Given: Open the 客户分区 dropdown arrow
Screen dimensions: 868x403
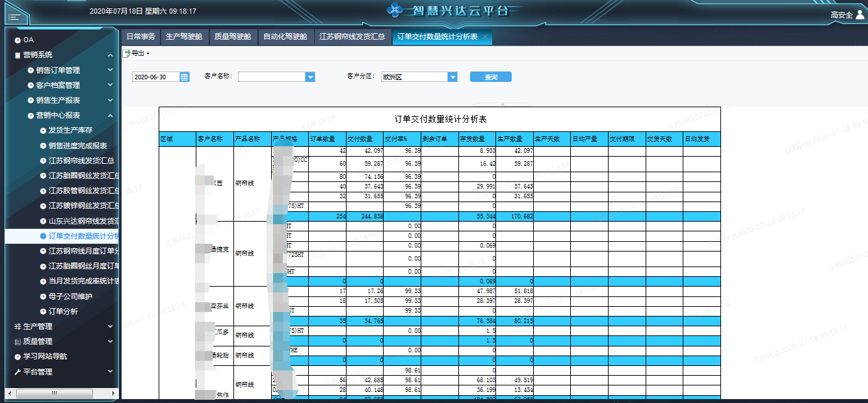Looking at the screenshot, I should coord(453,77).
